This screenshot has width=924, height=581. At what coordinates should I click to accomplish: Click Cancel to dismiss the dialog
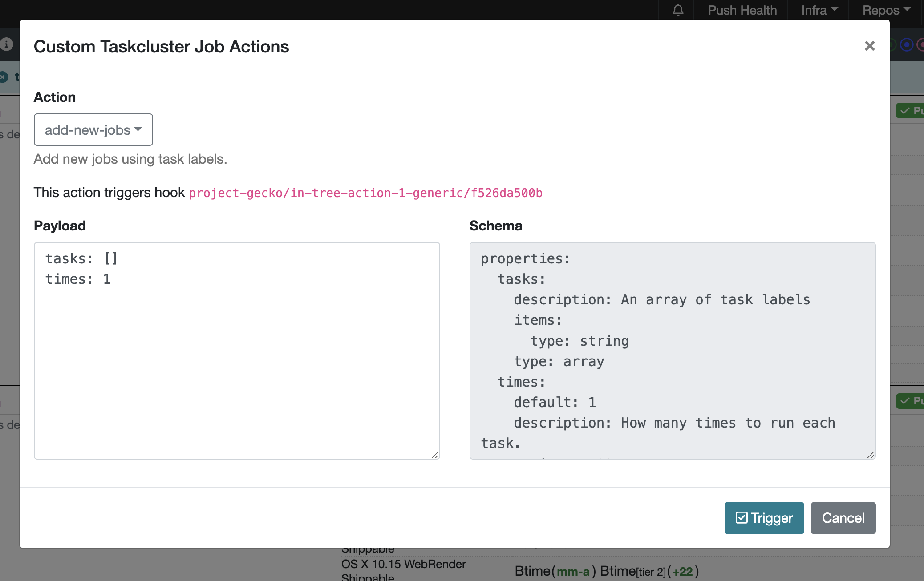tap(843, 517)
